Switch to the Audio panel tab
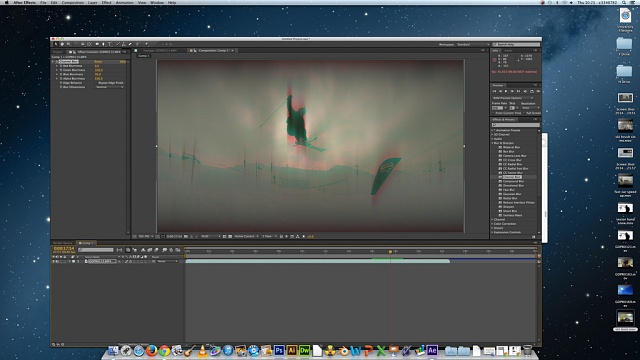This screenshot has width=640, height=360. coord(509,51)
